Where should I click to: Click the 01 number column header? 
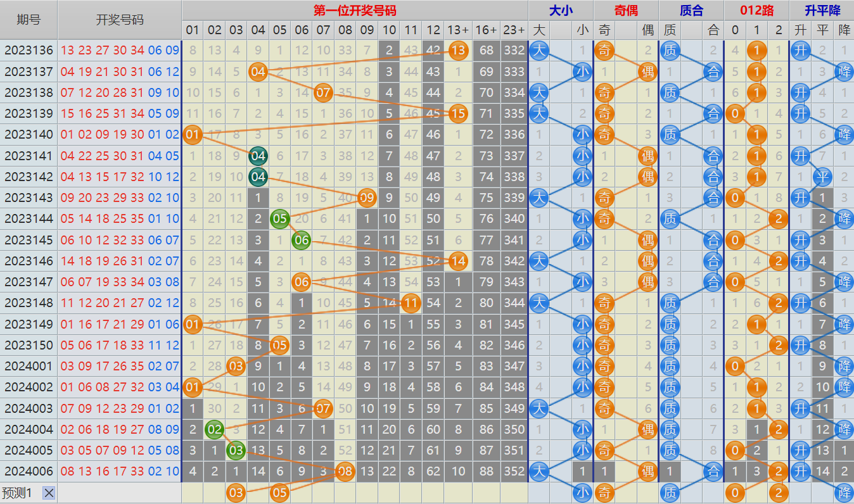pos(193,30)
